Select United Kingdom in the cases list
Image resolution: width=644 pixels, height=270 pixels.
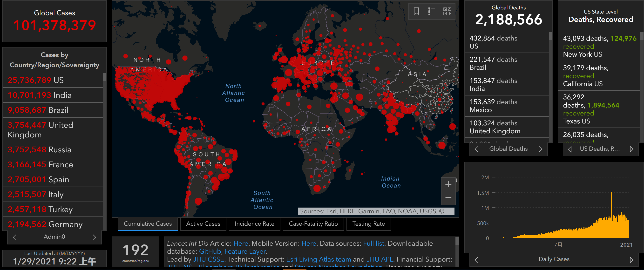53,130
